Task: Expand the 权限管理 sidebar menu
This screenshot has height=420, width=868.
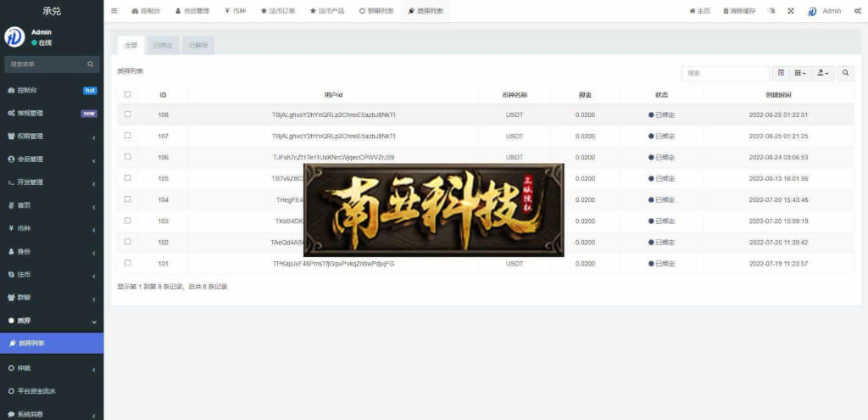Action: pyautogui.click(x=52, y=137)
